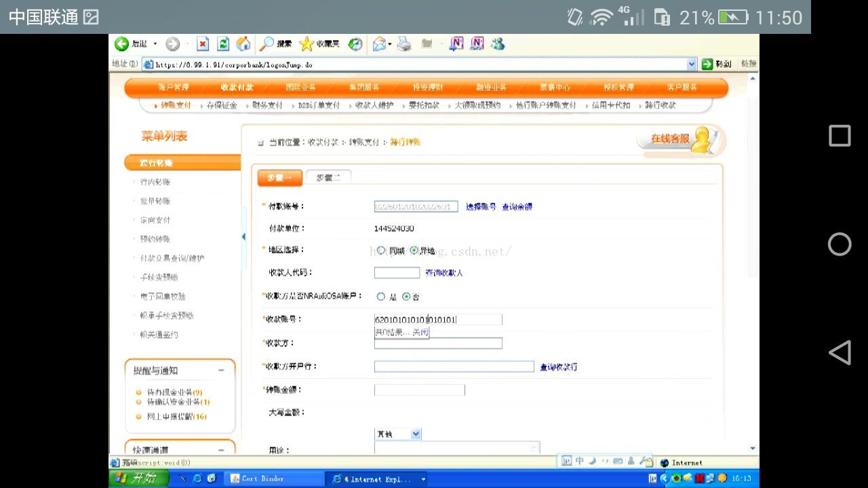Click the red Stop loading icon

[x=203, y=44]
